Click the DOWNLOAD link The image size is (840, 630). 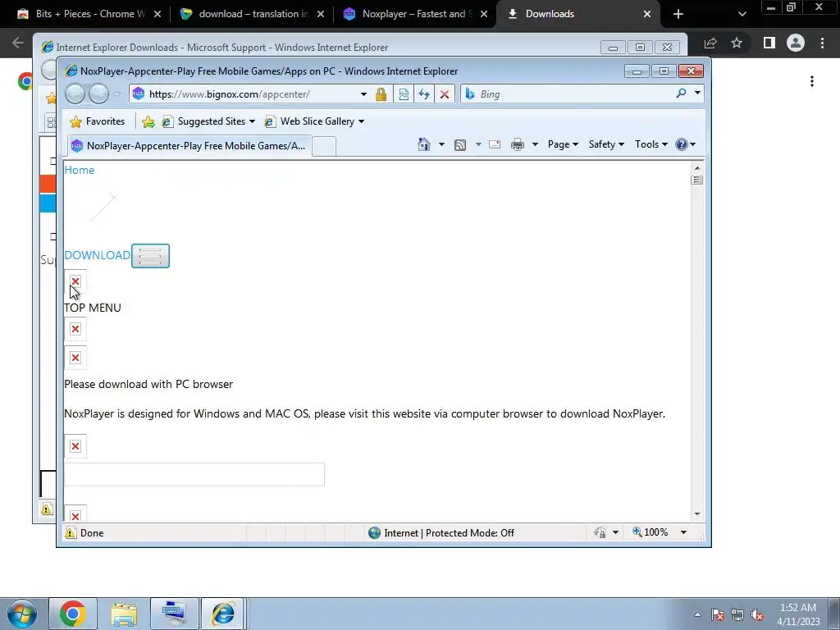tap(97, 255)
